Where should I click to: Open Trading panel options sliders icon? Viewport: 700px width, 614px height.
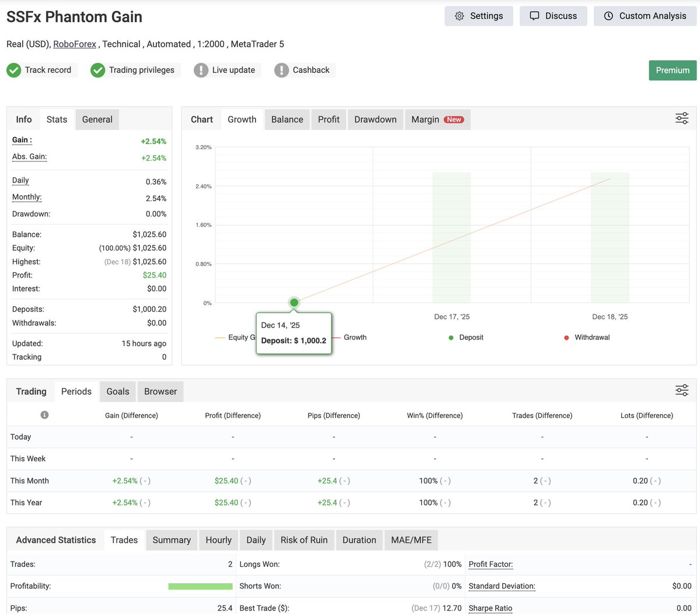(x=682, y=390)
